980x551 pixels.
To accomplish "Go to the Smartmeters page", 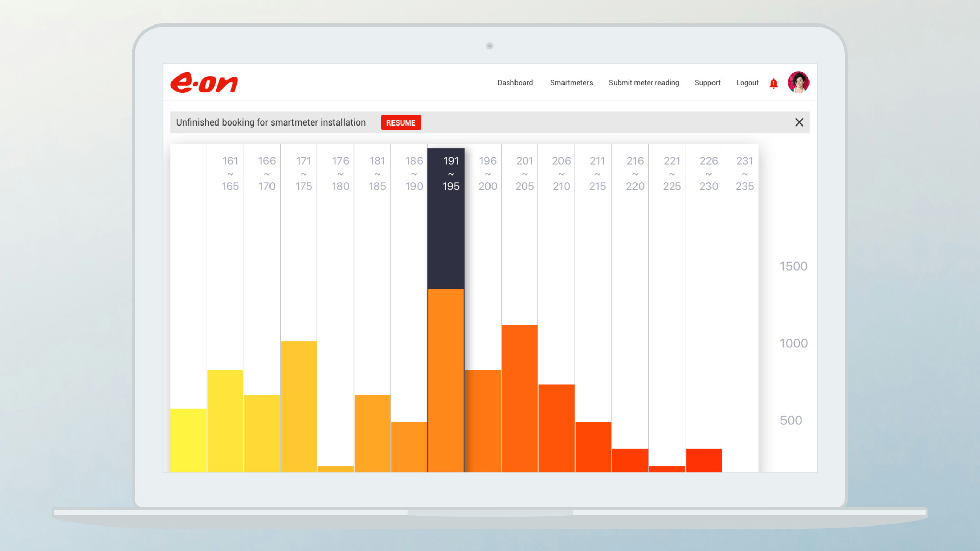I will point(571,83).
